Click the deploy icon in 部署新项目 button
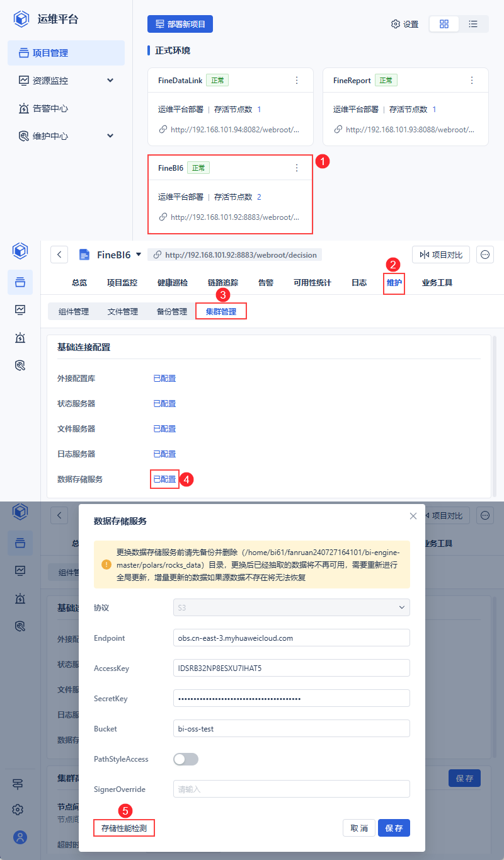Image resolution: width=504 pixels, height=860 pixels. (160, 24)
